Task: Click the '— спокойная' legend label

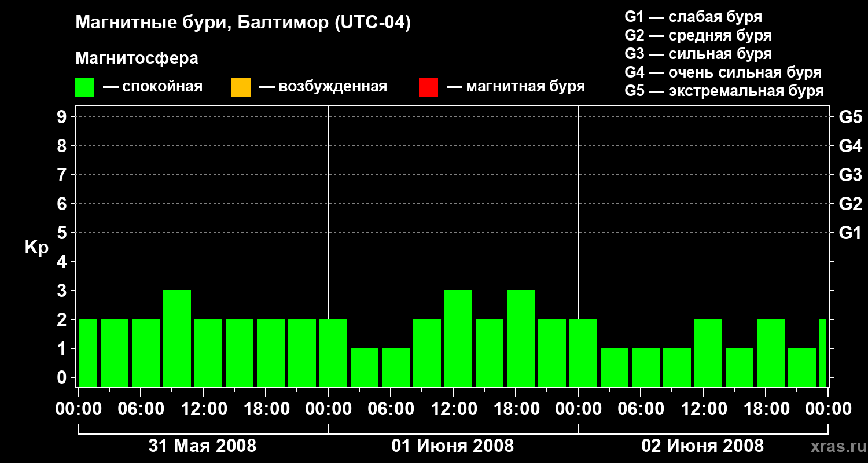Action: point(153,87)
